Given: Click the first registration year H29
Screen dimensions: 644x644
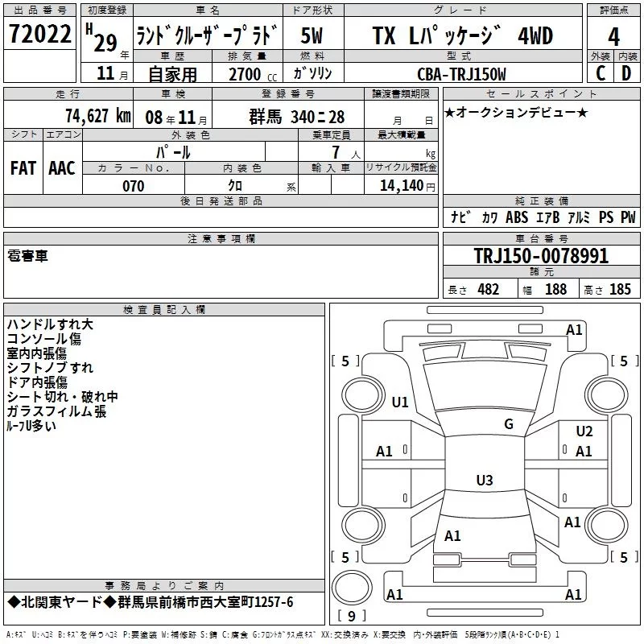Looking at the screenshot, I should (x=101, y=38).
